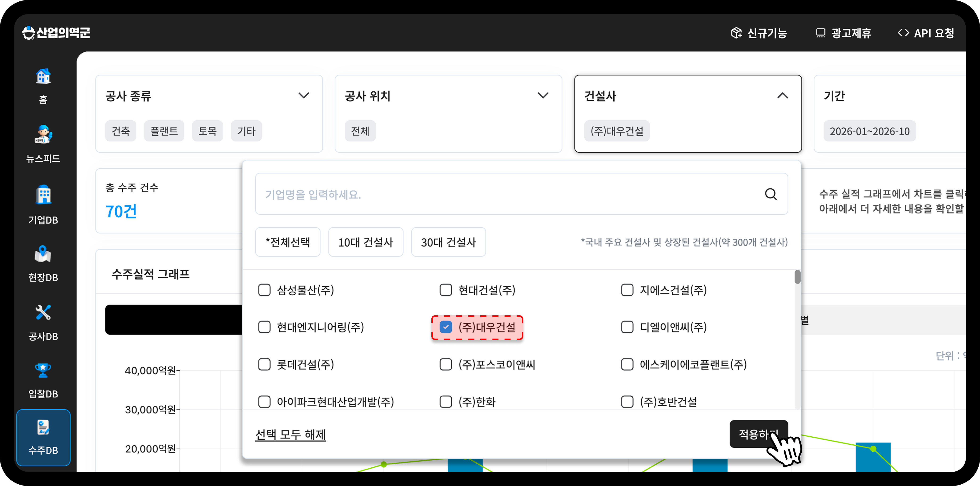Open 입찰DB trophy icon
This screenshot has height=486, width=980.
(43, 370)
